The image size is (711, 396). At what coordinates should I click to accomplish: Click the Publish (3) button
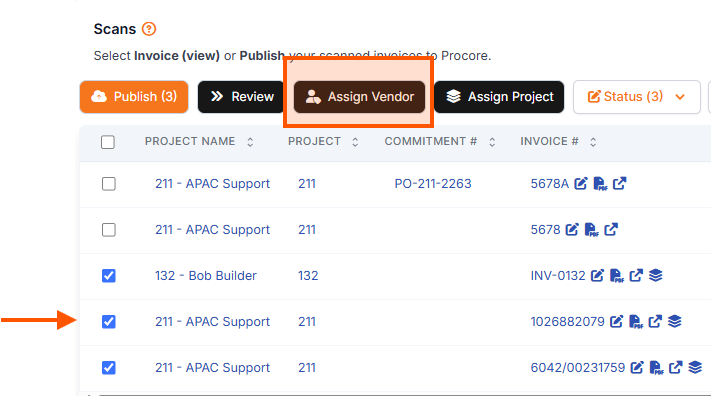pos(134,97)
